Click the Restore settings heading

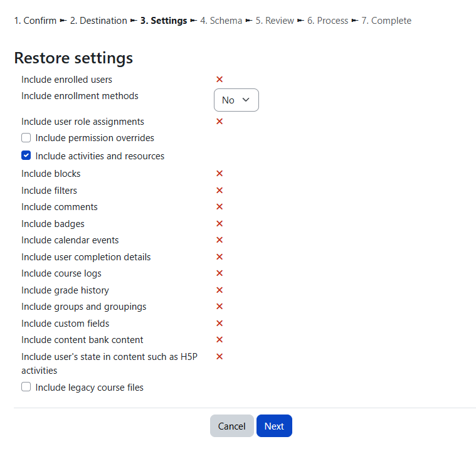click(73, 58)
